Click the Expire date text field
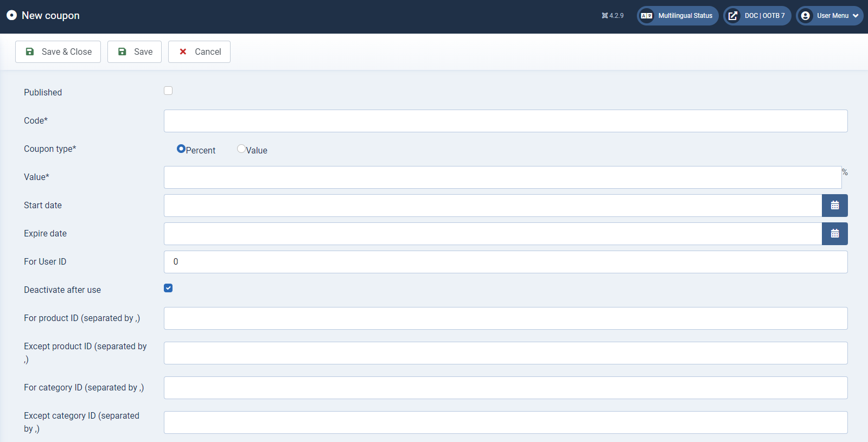Screen dimensions: 868x442 click(493, 234)
